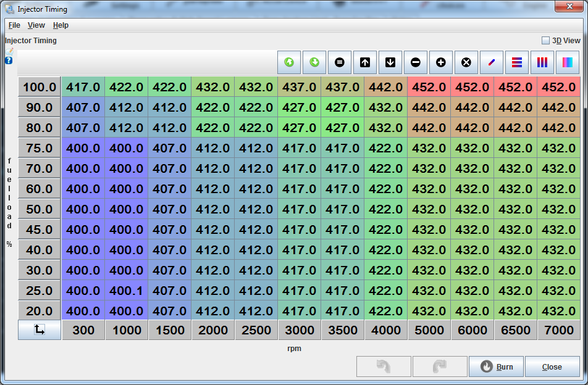
Task: Click the notepad pencil icon above help
Action: point(9,52)
